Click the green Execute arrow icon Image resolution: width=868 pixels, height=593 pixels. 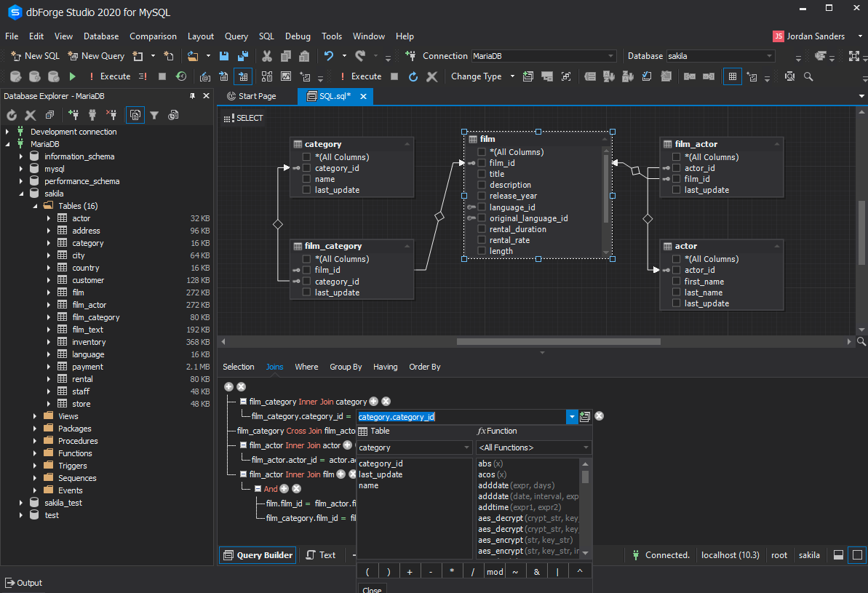pyautogui.click(x=71, y=76)
